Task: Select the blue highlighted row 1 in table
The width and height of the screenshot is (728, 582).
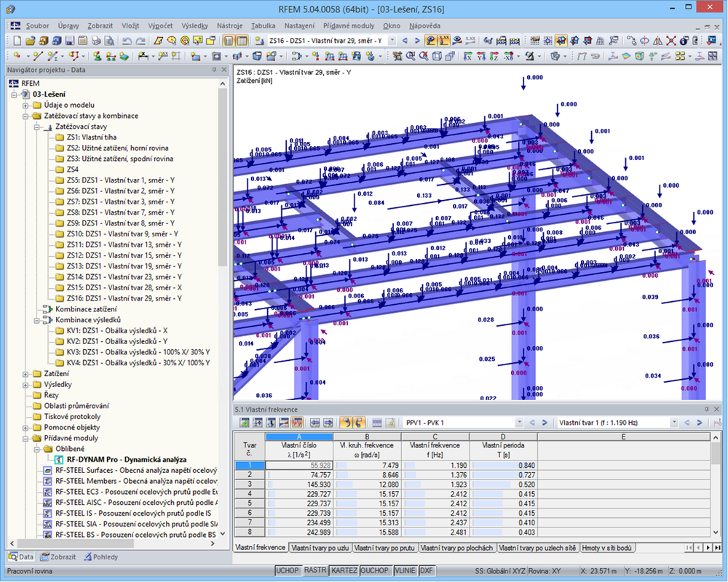Action: click(253, 463)
